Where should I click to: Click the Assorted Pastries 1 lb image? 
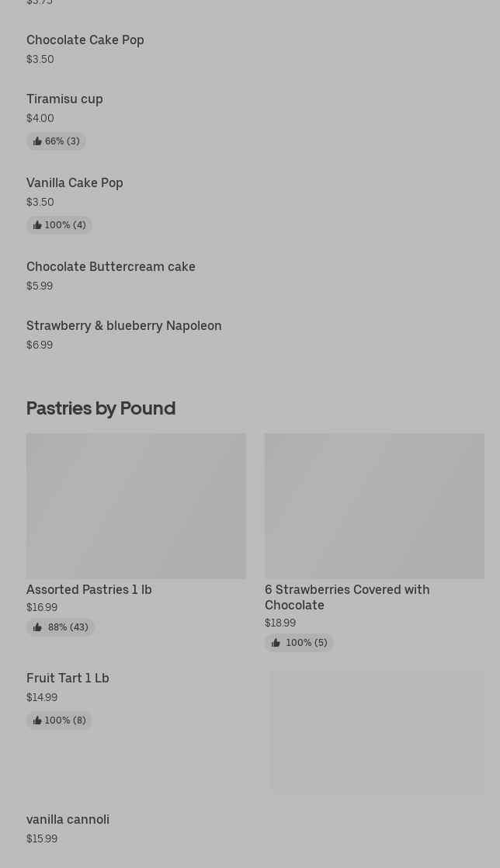pyautogui.click(x=136, y=505)
